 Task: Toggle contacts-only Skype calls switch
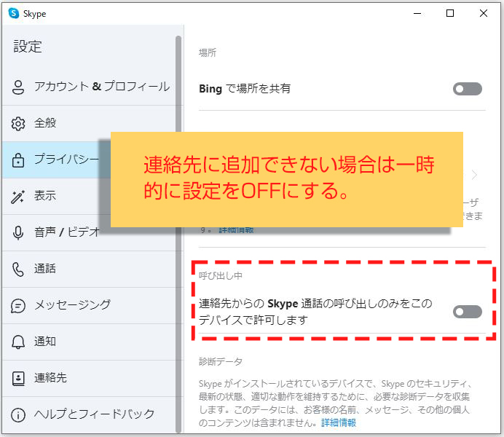pyautogui.click(x=468, y=312)
